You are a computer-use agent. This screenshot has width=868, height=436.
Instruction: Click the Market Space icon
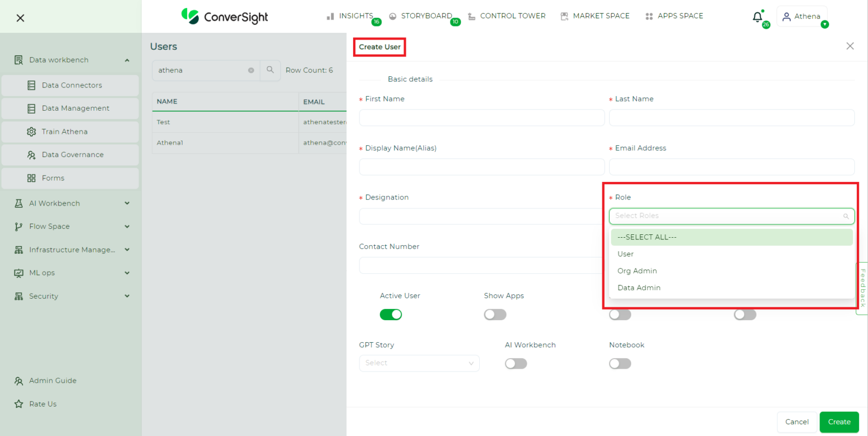pos(564,16)
